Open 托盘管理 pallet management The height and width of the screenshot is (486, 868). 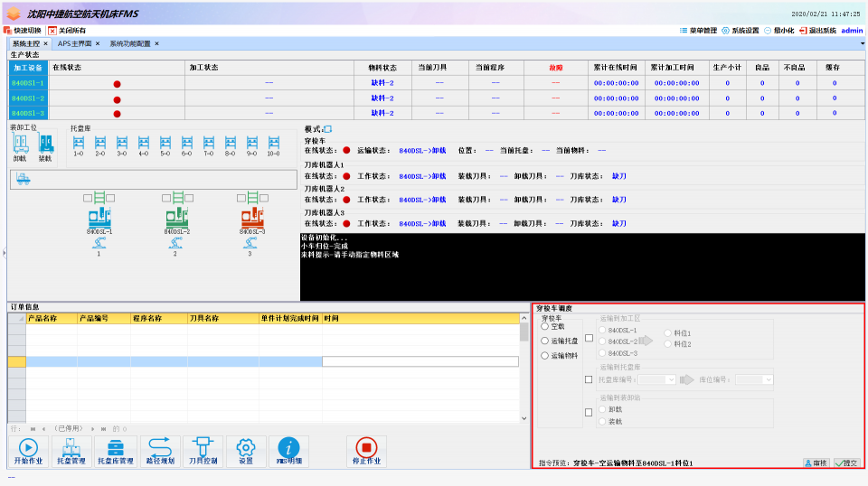point(71,450)
